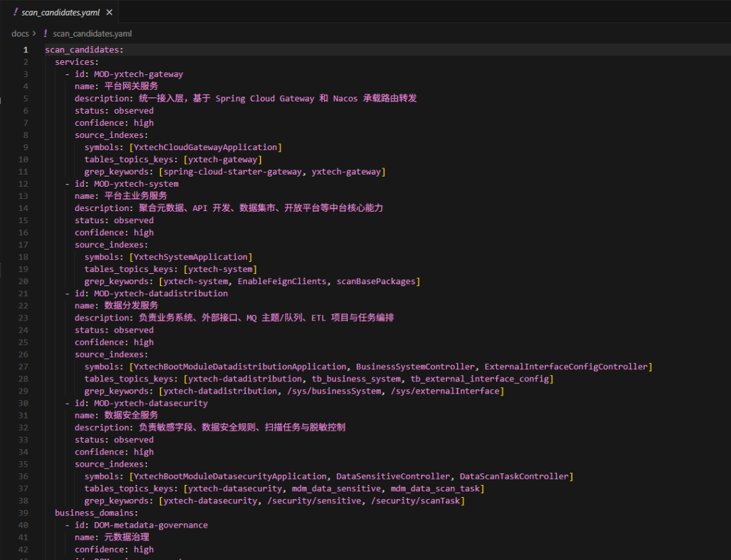Click 'scanBasePackages' keyword
The image size is (731, 560).
[x=376, y=281]
